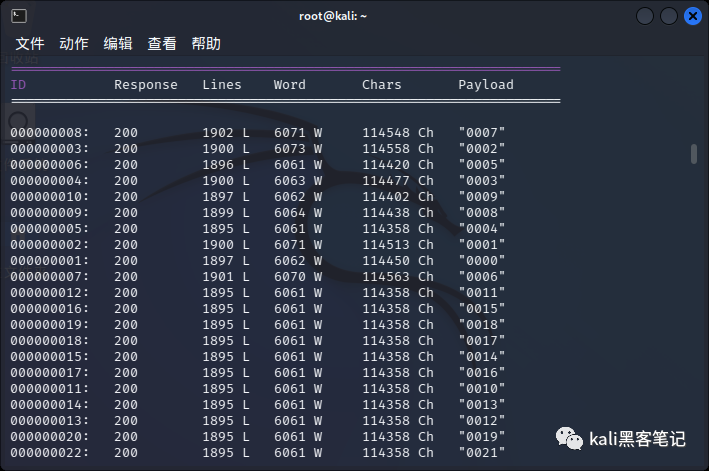The width and height of the screenshot is (709, 471).
Task: Click payload "0002"
Action: (x=482, y=148)
